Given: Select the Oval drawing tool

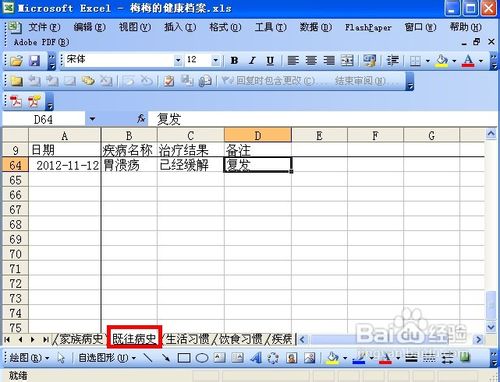Looking at the screenshot, I should [202, 358].
